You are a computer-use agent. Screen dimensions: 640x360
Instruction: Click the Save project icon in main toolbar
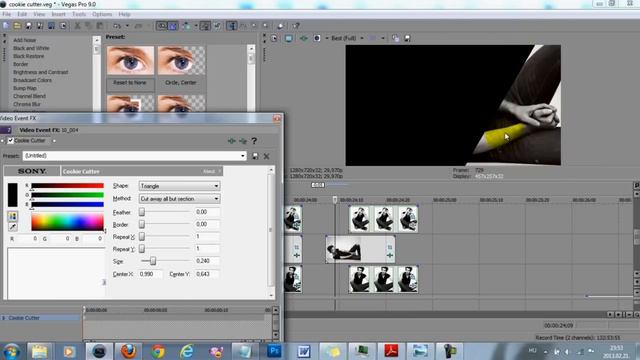pos(28,26)
